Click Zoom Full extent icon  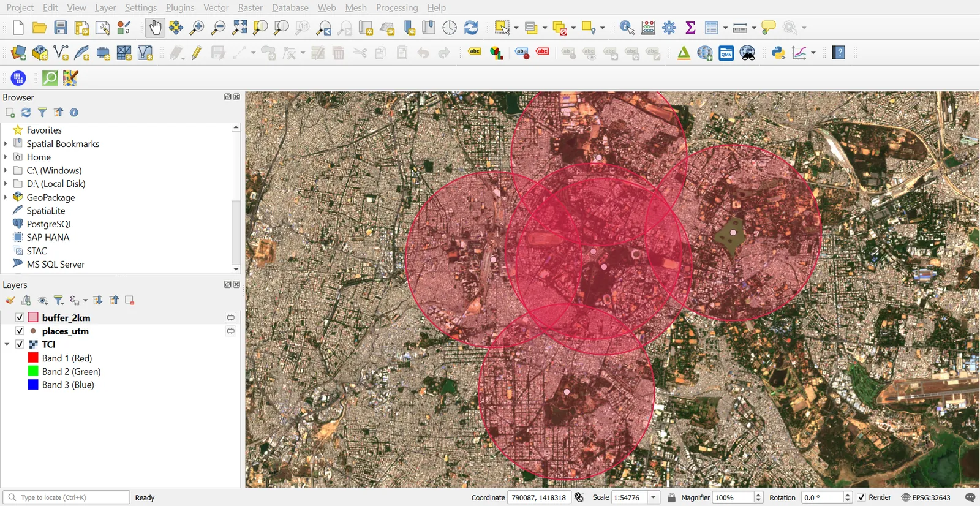coord(239,28)
